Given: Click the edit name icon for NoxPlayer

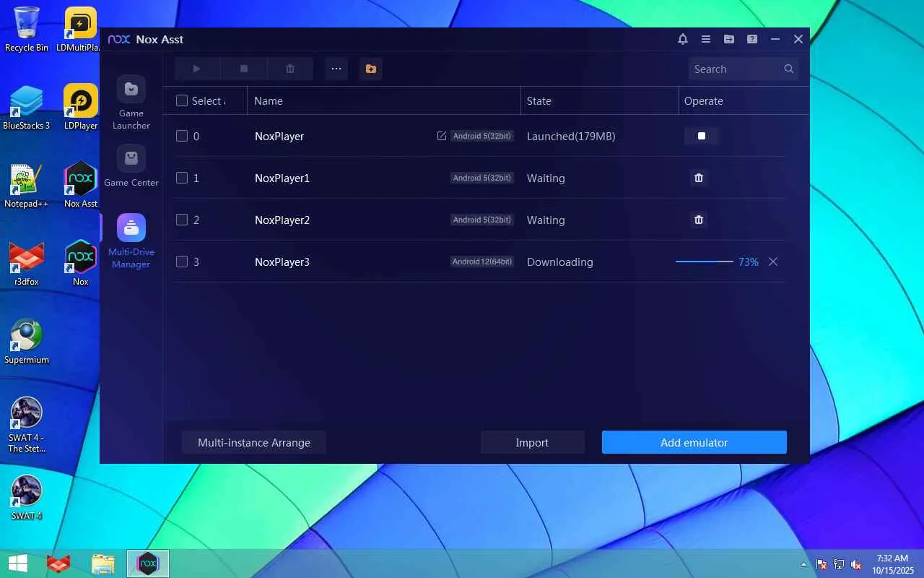Looking at the screenshot, I should click(x=442, y=136).
